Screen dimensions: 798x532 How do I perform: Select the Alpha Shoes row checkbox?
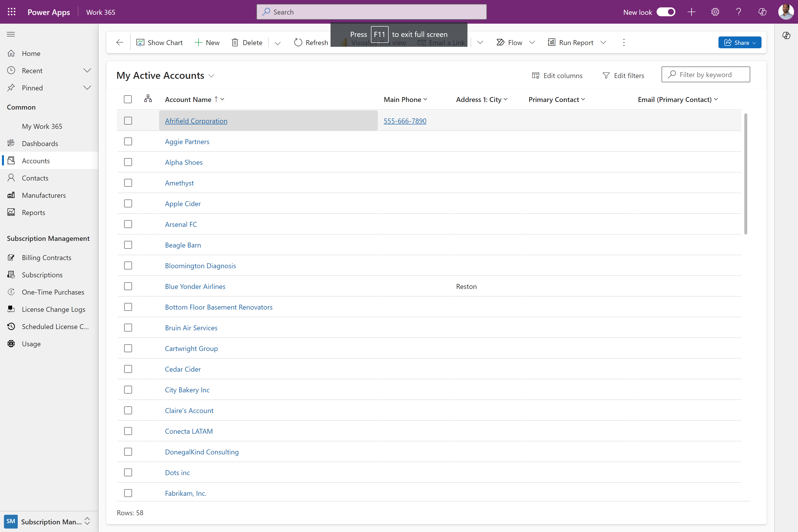128,162
